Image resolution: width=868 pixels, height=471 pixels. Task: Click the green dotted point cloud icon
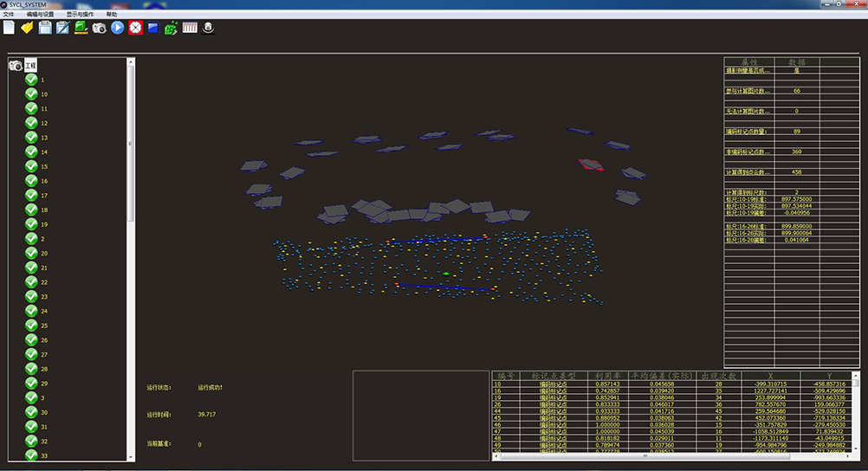coord(171,28)
